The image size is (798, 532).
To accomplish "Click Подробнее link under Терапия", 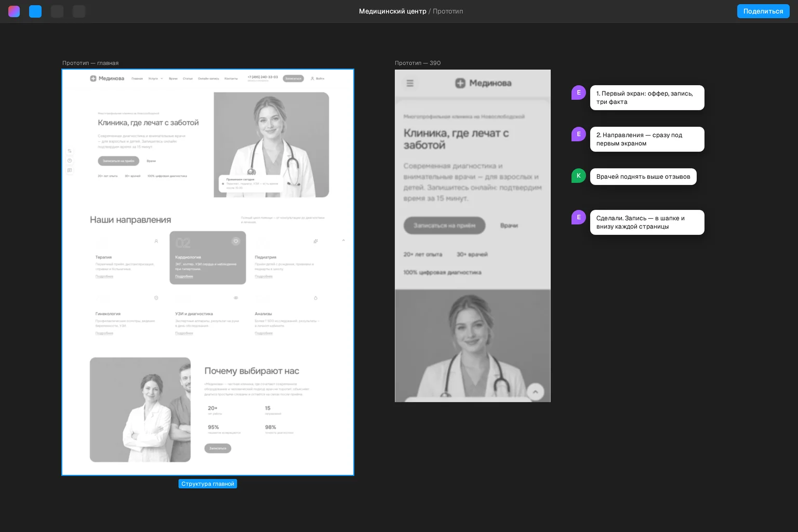I will 104,276.
